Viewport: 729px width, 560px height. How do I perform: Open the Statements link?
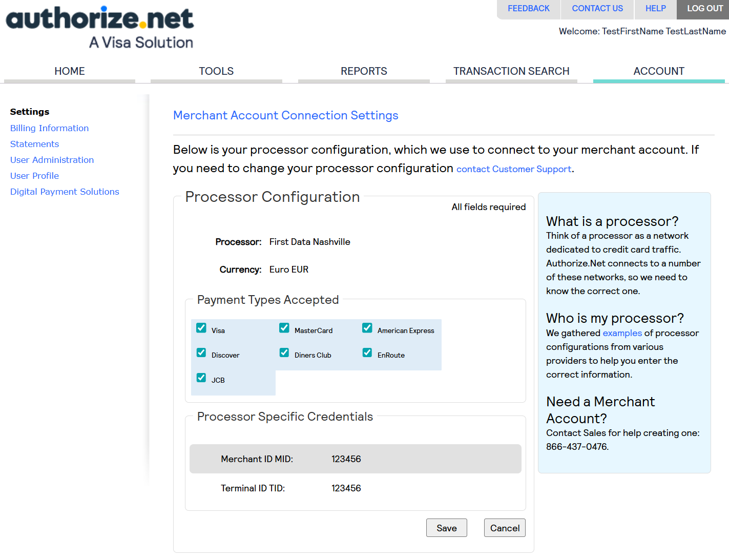tap(34, 144)
